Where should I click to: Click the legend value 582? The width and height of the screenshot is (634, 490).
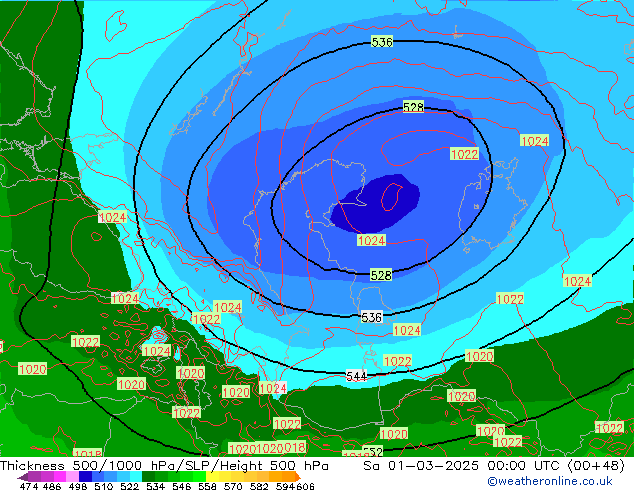pos(259,486)
